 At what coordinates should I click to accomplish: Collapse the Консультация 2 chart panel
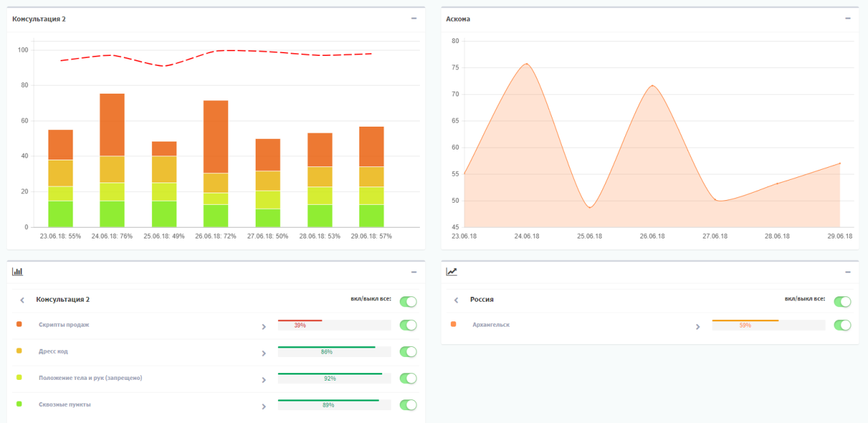[x=414, y=19]
